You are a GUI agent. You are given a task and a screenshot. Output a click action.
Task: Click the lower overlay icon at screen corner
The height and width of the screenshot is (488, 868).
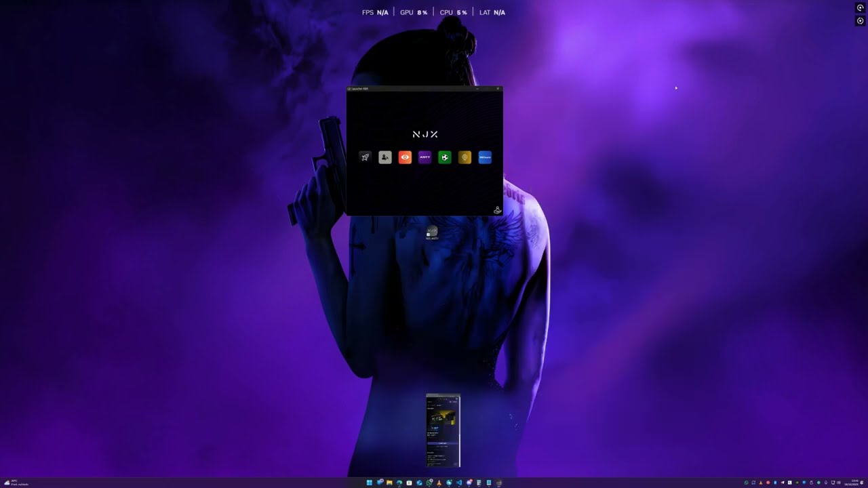click(861, 20)
